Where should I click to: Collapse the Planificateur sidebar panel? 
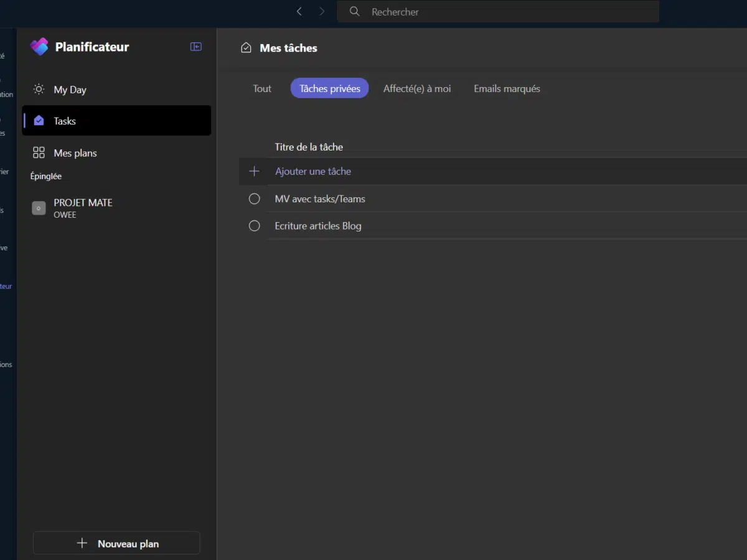tap(196, 47)
